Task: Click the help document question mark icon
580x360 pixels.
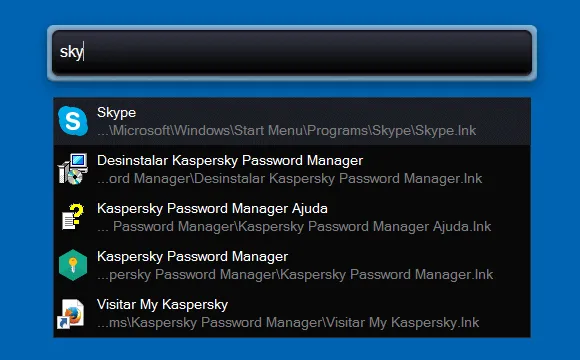Action: [x=73, y=217]
